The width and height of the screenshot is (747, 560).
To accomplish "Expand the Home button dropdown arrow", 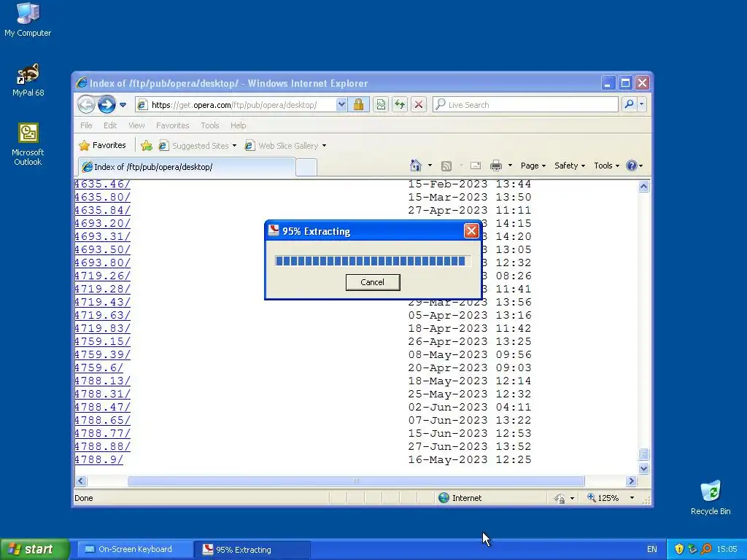I will tap(430, 166).
